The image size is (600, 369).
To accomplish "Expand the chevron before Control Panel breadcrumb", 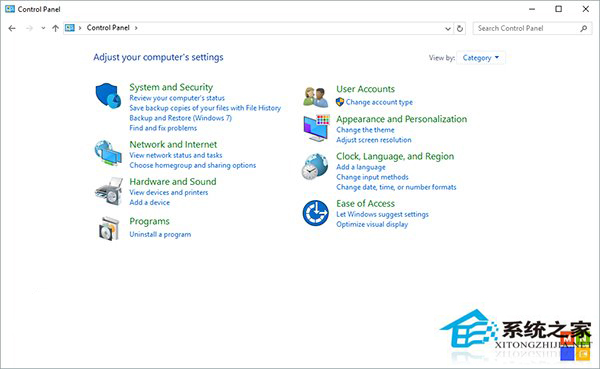I will (80, 28).
